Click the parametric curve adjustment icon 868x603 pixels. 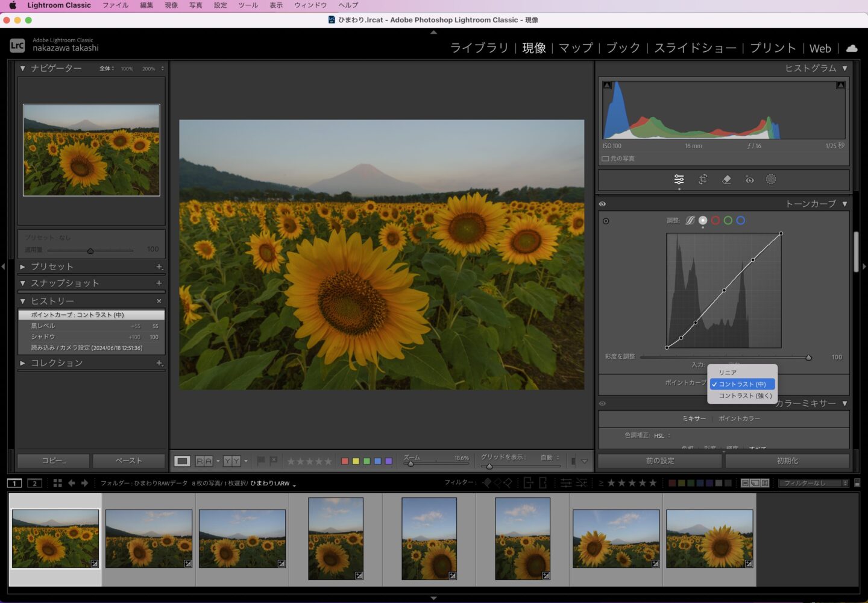point(690,221)
